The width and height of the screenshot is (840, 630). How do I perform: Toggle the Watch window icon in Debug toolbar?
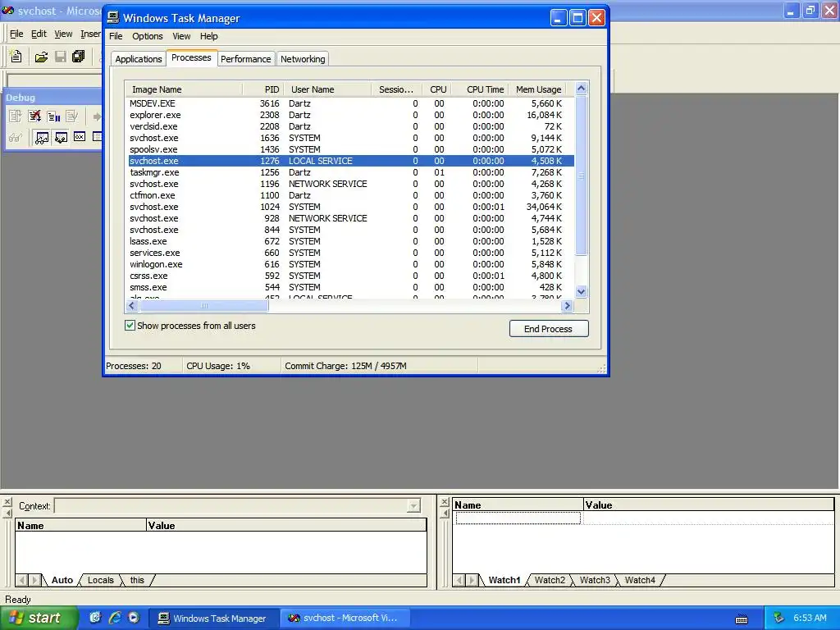(42, 138)
